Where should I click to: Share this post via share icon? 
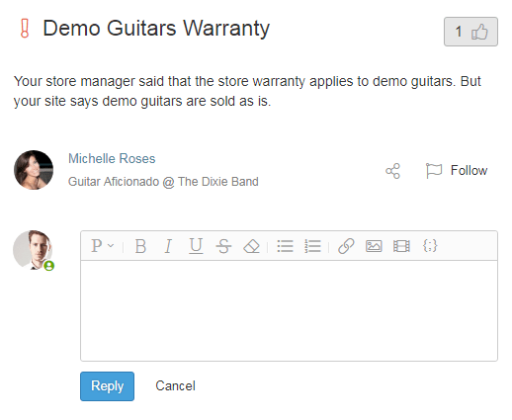(392, 171)
